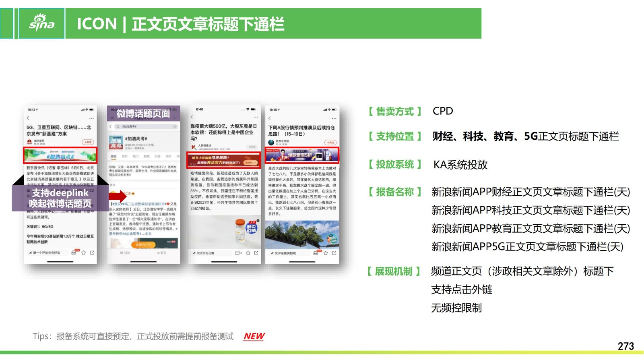644x362 pixels.
Task: Click the 支持点击外链 text
Action: pyautogui.click(x=462, y=290)
